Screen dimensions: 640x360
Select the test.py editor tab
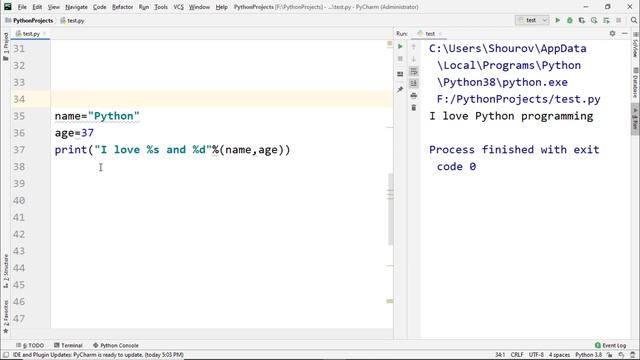31,33
